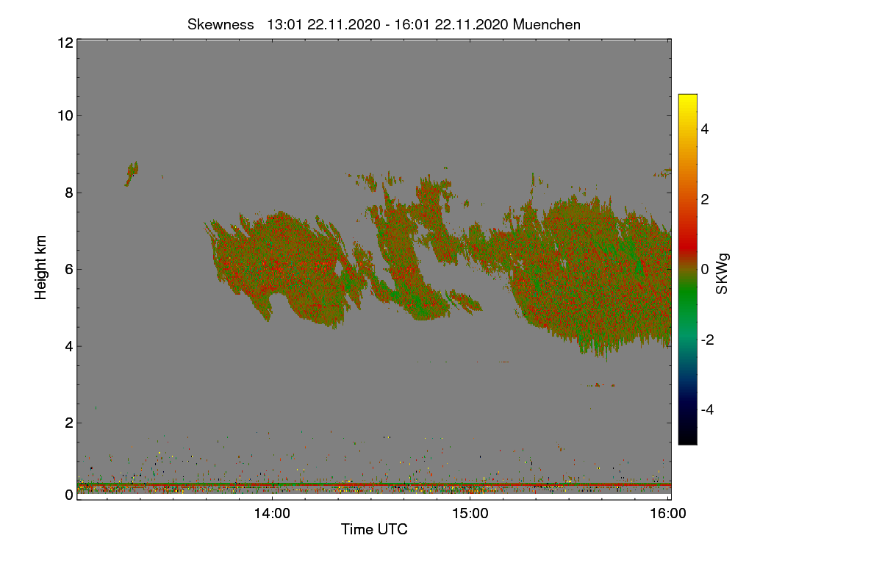Click the 0 km height tick label
The width and height of the screenshot is (882, 588).
pos(68,495)
